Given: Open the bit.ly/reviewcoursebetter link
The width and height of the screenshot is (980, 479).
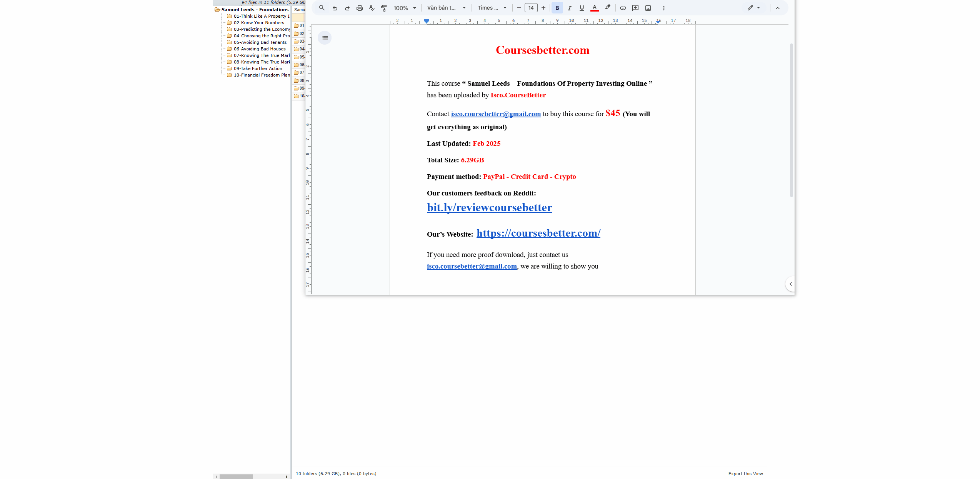Looking at the screenshot, I should click(489, 208).
